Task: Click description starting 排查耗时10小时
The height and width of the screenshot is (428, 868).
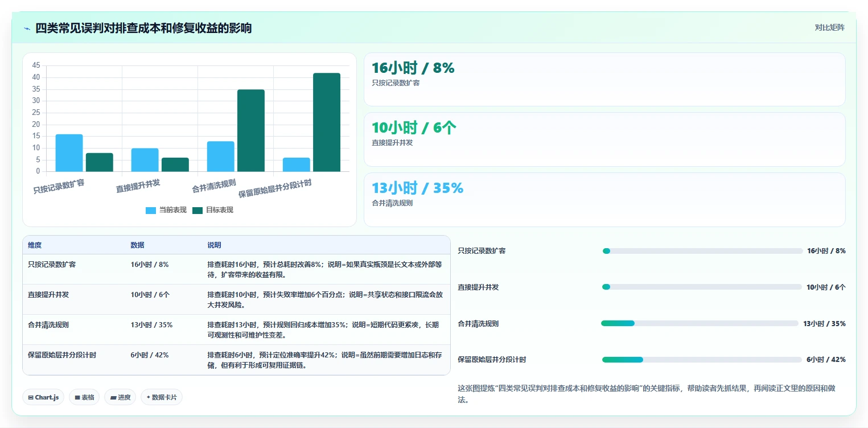Action: pos(325,300)
